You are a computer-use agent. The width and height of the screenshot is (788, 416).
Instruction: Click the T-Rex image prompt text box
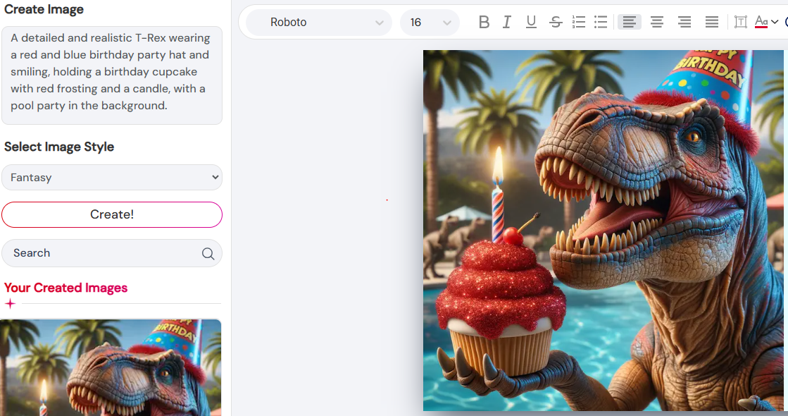coord(111,76)
